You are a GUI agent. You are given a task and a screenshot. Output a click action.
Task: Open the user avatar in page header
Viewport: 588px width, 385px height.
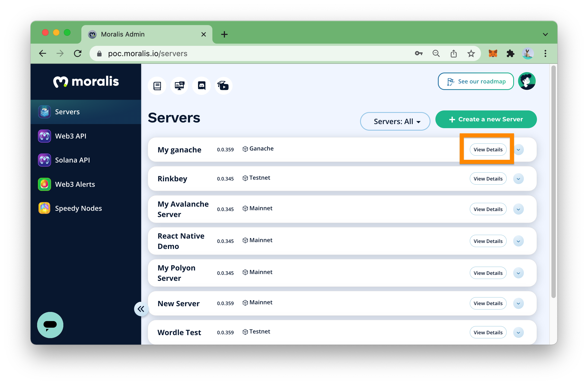pyautogui.click(x=527, y=81)
